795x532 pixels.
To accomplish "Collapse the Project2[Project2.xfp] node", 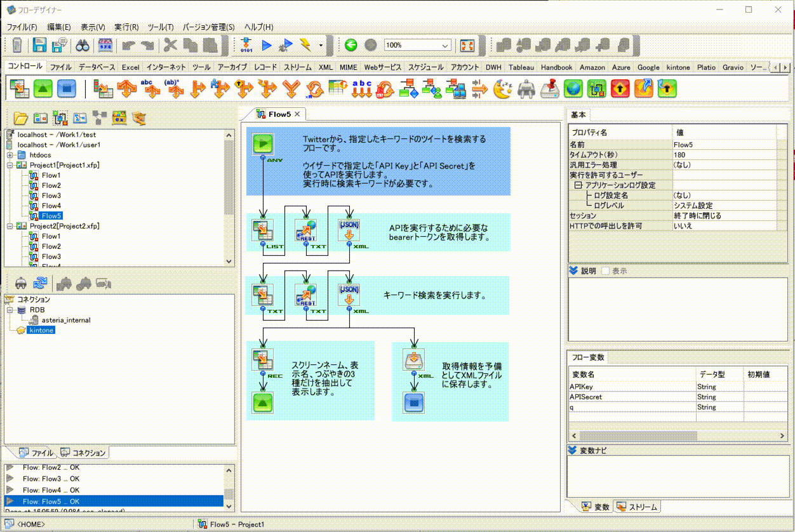I will (x=10, y=226).
